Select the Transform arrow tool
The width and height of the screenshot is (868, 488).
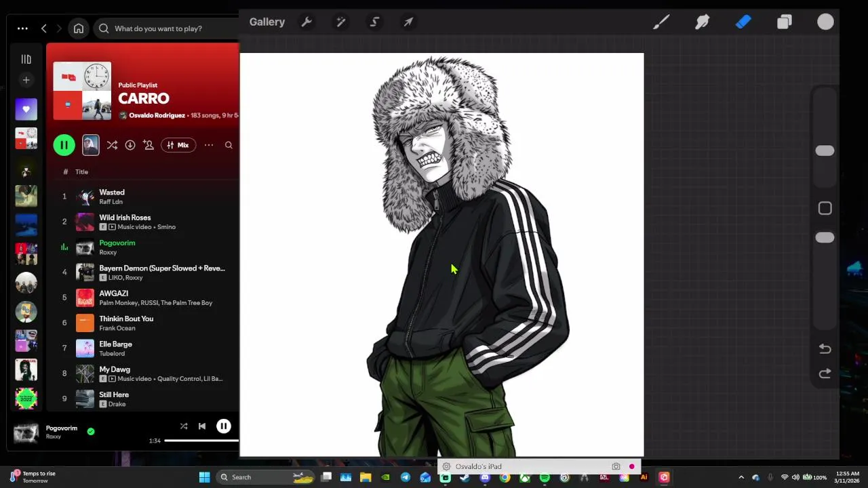tap(408, 22)
